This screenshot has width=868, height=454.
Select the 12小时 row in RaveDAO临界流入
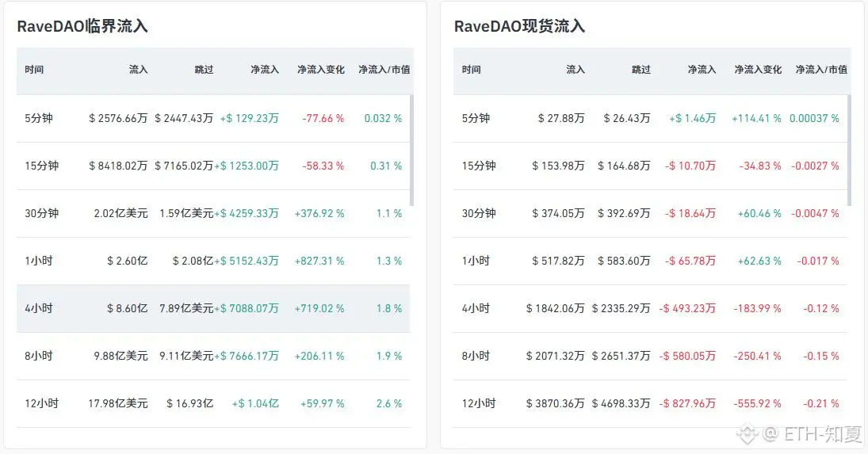click(213, 403)
